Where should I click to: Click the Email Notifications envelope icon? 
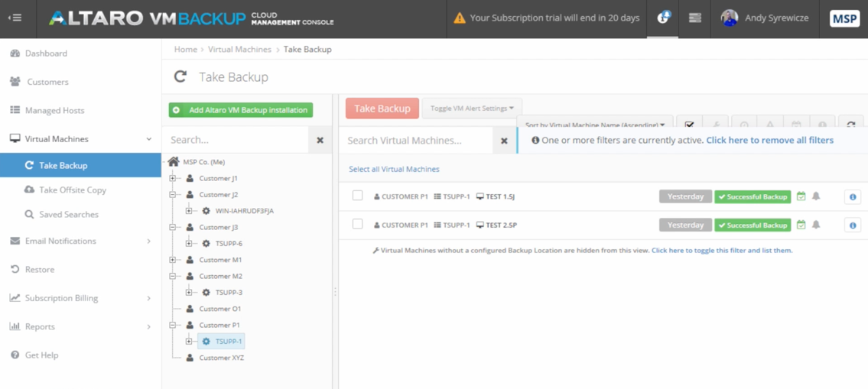pyautogui.click(x=15, y=241)
